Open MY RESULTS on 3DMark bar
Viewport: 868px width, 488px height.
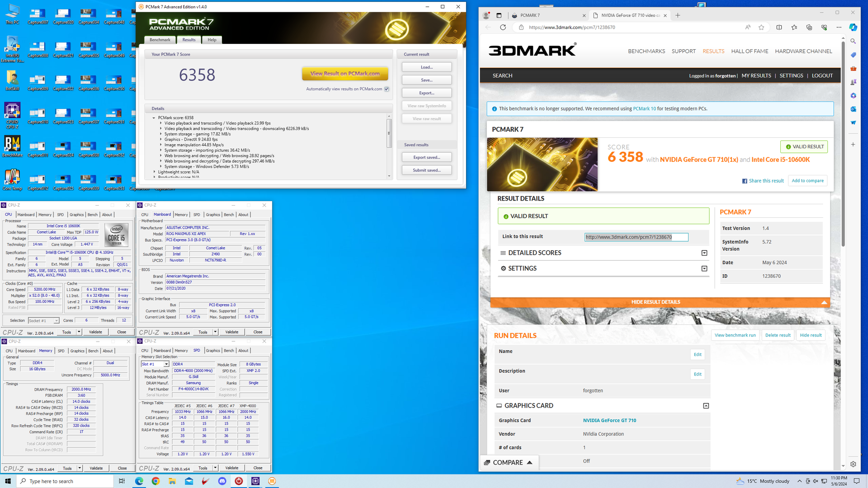(x=756, y=75)
